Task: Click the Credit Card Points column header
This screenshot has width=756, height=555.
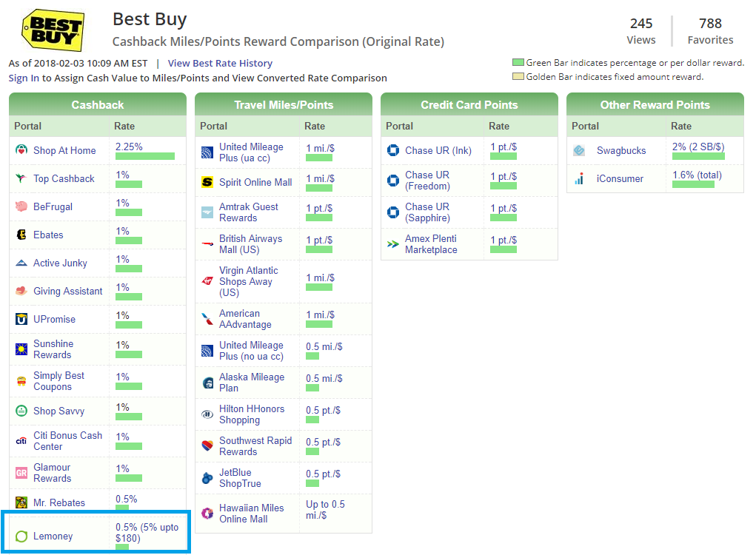Action: tap(469, 104)
